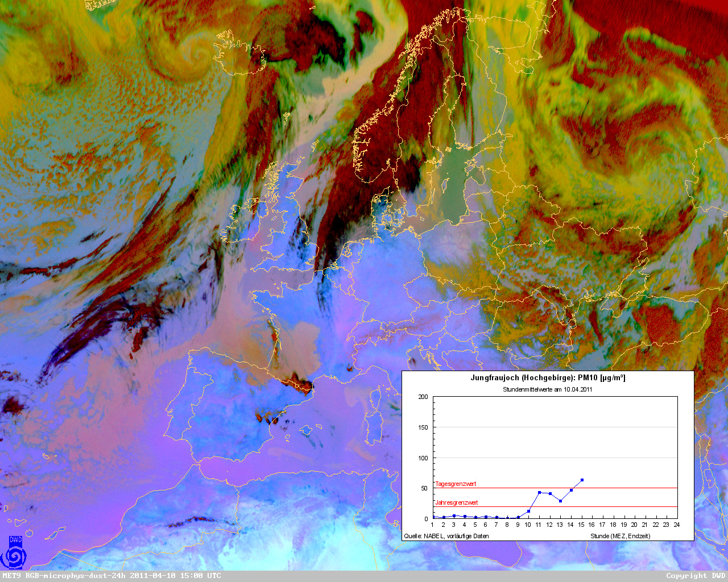Click the x-axis hour label 24
This screenshot has width=728, height=582.
pos(676,525)
